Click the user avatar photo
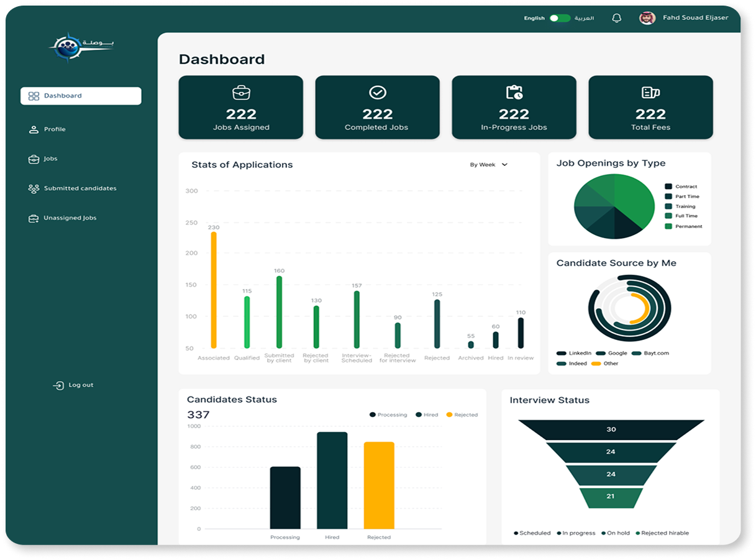The image size is (756, 560). [647, 18]
